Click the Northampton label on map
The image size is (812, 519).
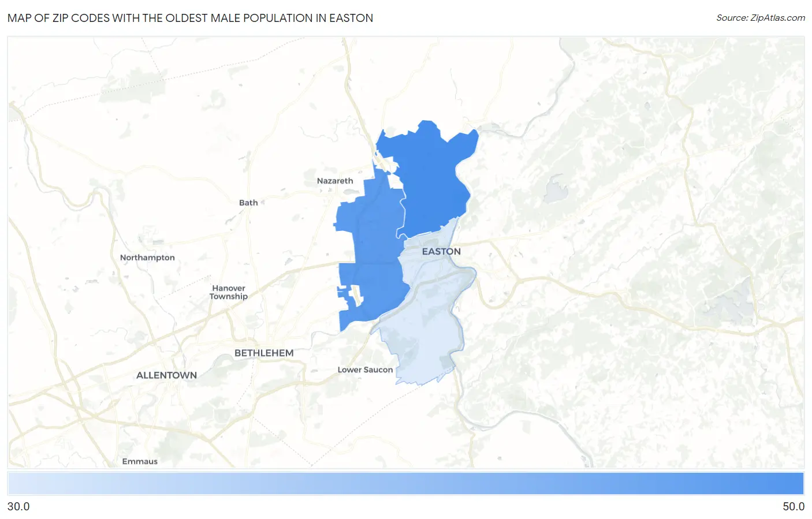tap(147, 257)
